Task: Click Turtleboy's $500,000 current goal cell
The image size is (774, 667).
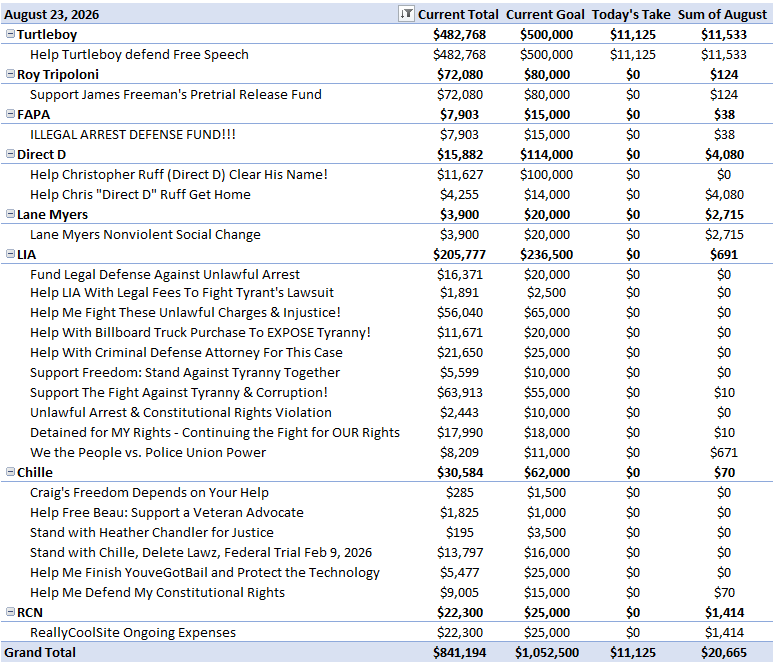Action: tap(546, 35)
